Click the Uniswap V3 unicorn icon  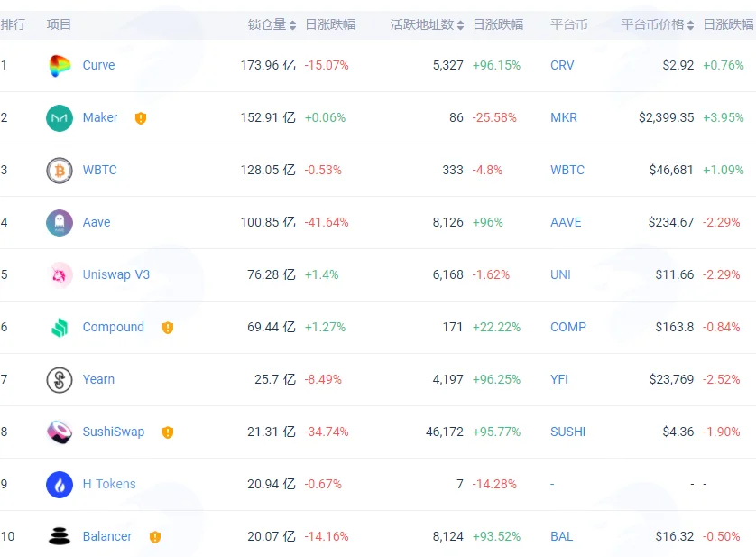point(60,275)
